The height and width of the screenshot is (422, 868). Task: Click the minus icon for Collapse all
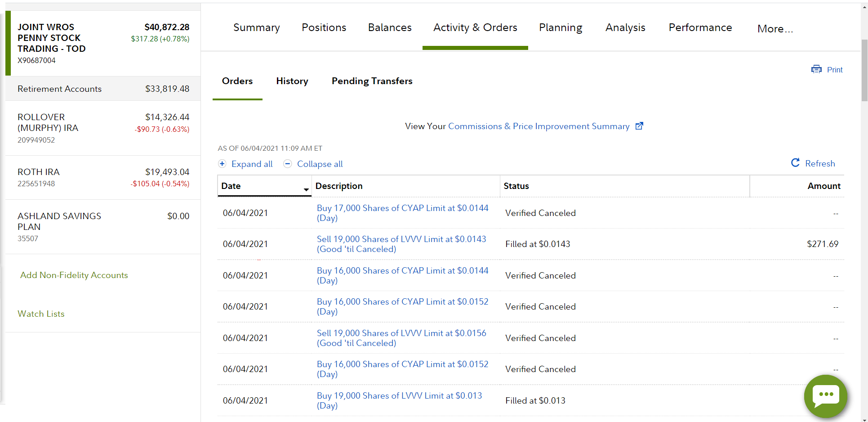point(288,164)
